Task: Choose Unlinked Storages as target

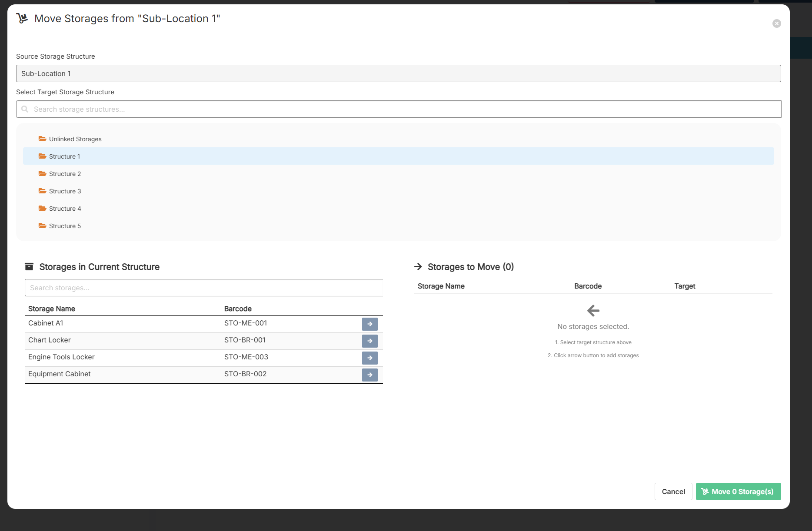Action: 75,139
